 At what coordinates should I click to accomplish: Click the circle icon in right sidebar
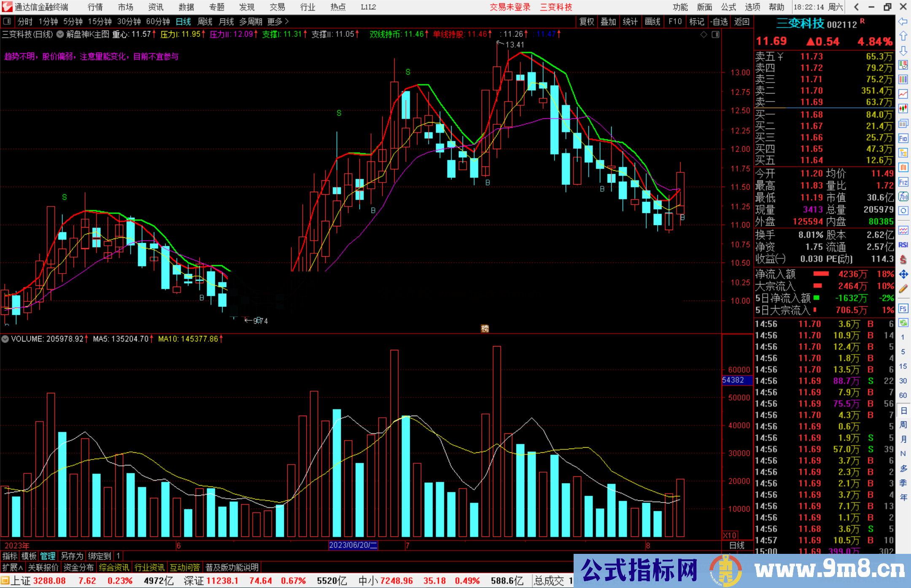(x=903, y=211)
